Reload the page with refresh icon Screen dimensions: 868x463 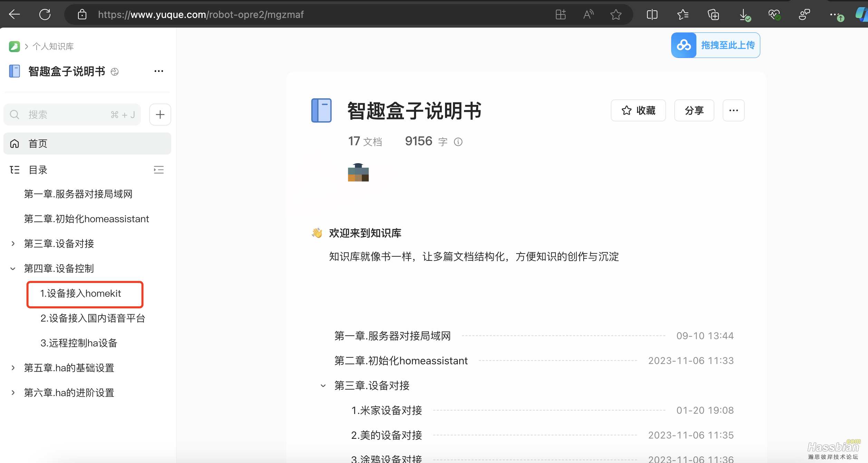point(45,14)
